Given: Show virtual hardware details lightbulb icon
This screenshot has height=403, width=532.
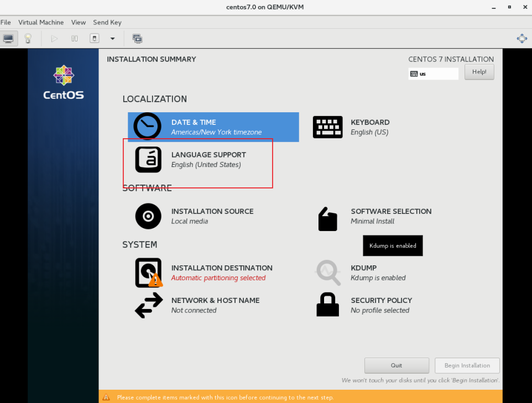Looking at the screenshot, I should [x=28, y=39].
